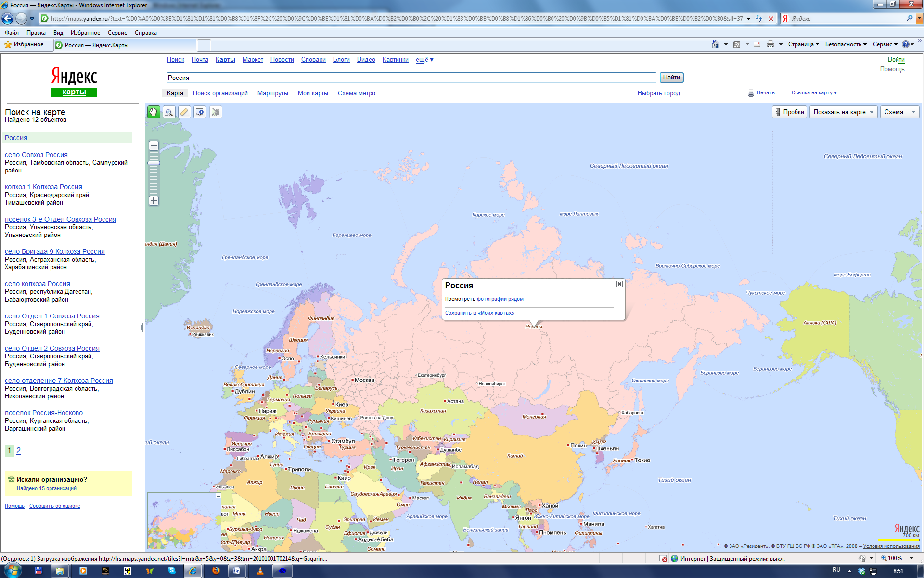Zoom out with the minus button
Screen dimensions: 924x578
point(154,145)
